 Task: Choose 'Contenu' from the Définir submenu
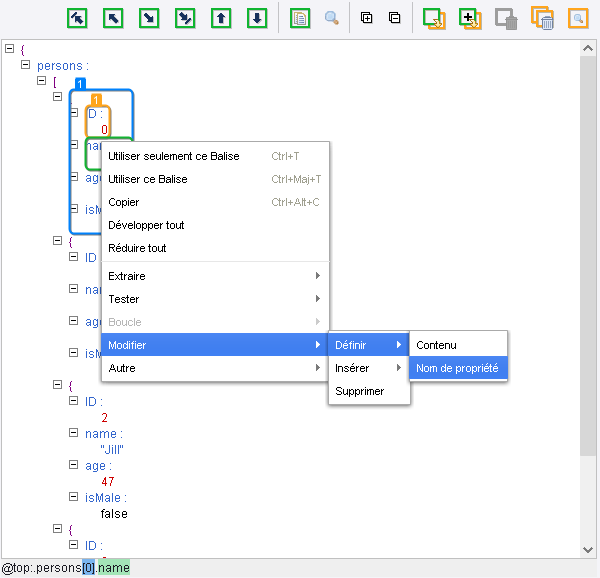coord(436,345)
